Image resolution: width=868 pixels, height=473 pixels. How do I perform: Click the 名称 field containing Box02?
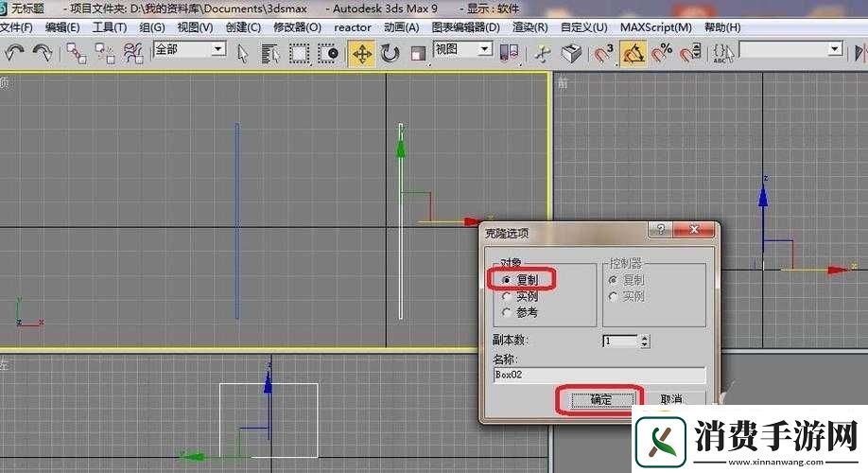point(599,375)
